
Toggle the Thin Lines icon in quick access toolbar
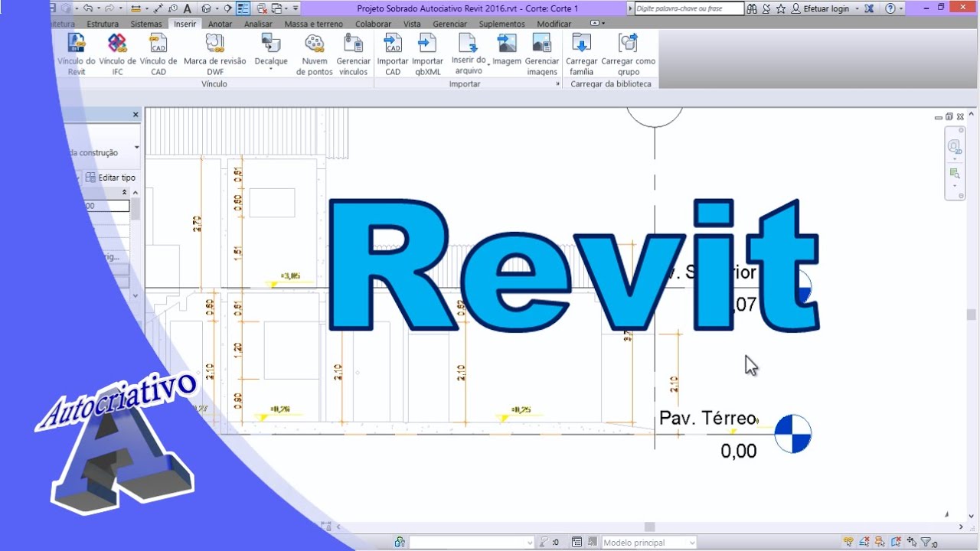[x=243, y=8]
